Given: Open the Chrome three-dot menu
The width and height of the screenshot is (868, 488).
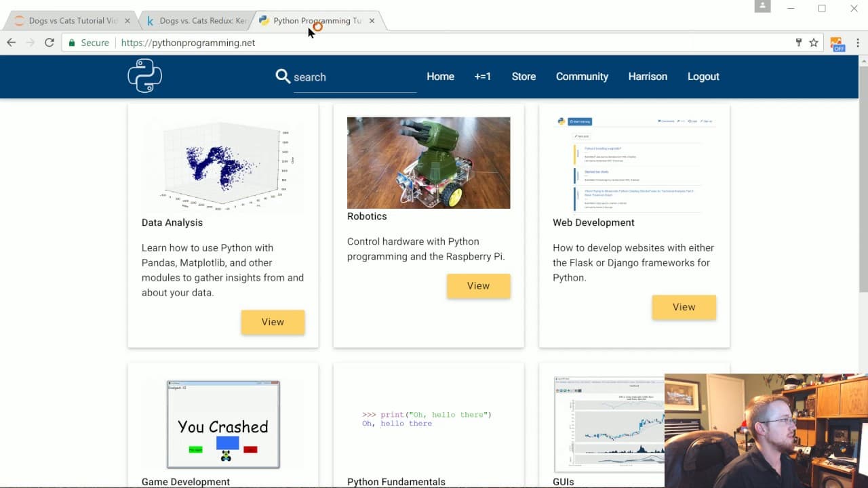Looking at the screenshot, I should tap(858, 43).
